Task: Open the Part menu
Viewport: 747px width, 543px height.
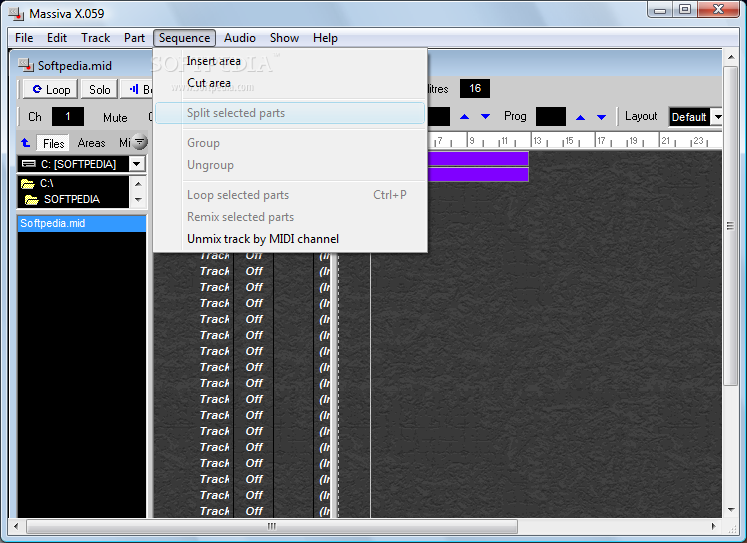Action: click(x=134, y=38)
